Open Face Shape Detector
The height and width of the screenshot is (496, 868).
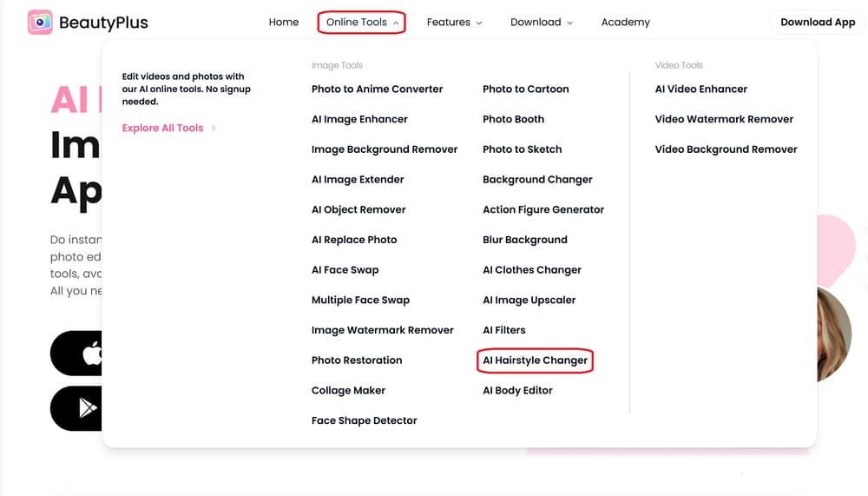pyautogui.click(x=364, y=420)
